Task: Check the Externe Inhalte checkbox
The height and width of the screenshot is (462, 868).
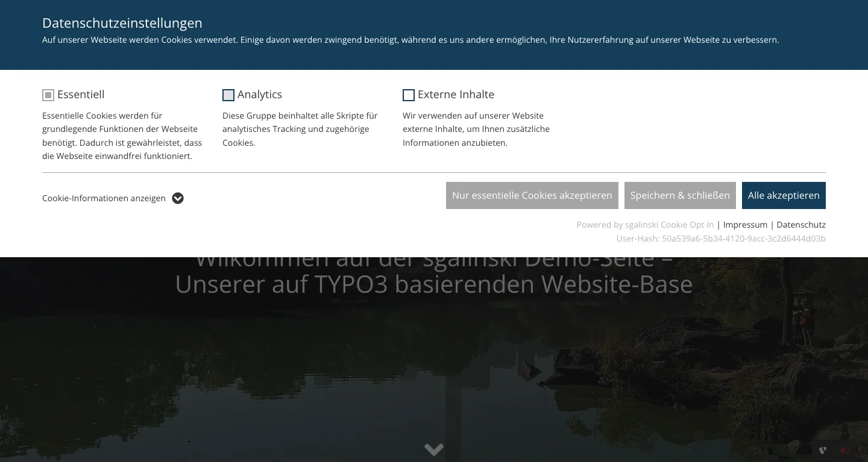Action: 408,95
